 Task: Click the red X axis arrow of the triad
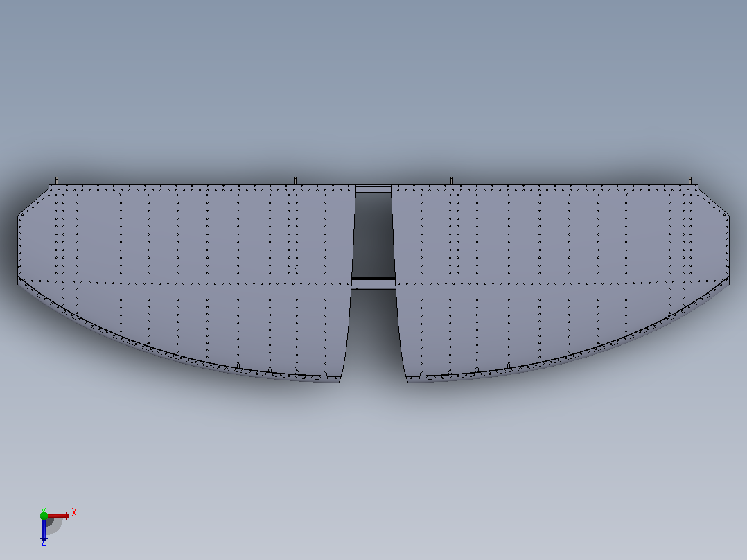click(59, 516)
